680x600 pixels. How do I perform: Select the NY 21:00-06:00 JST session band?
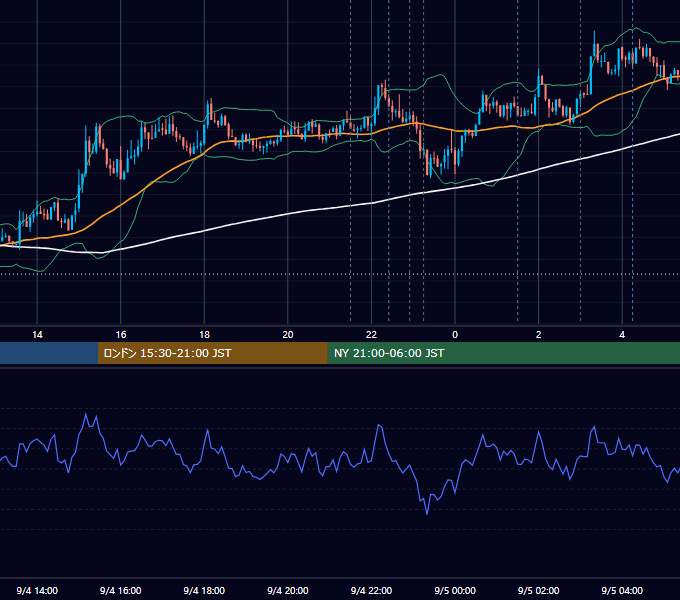[x=503, y=353]
